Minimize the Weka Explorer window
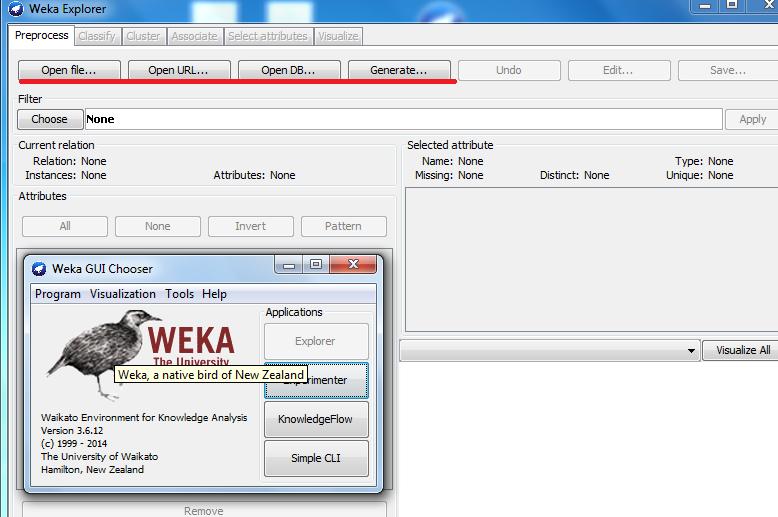Screen dimensions: 778x517 click(x=705, y=6)
